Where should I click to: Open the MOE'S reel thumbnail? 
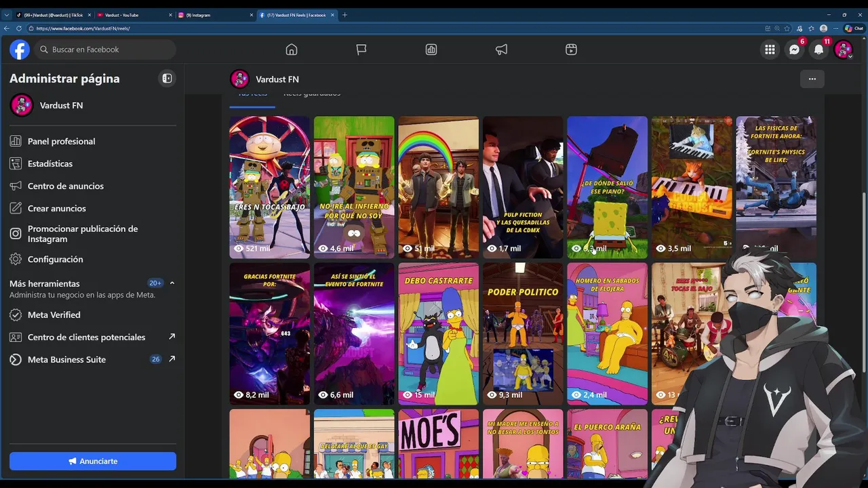coord(438,443)
